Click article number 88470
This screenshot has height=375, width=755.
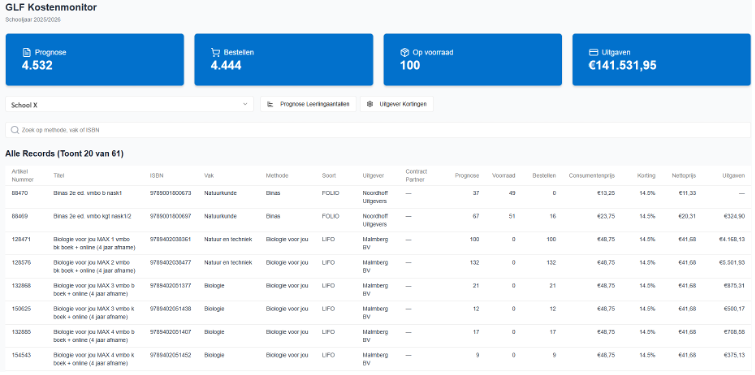point(19,193)
